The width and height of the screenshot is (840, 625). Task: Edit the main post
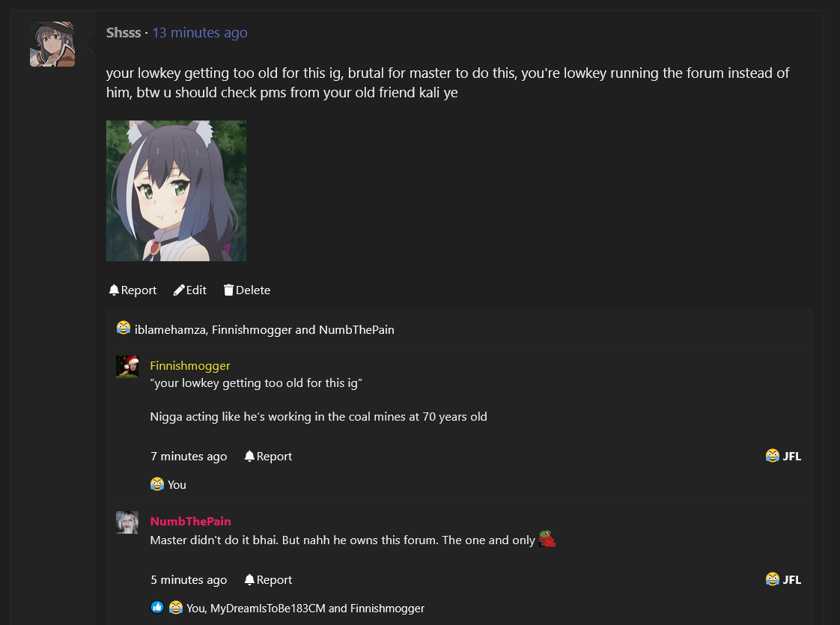click(190, 290)
